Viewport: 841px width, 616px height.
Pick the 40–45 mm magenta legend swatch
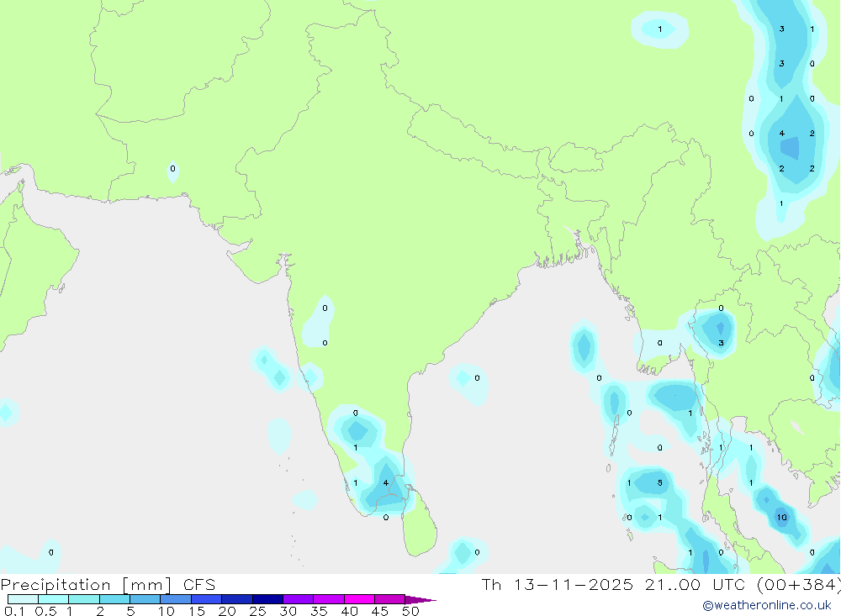click(359, 599)
